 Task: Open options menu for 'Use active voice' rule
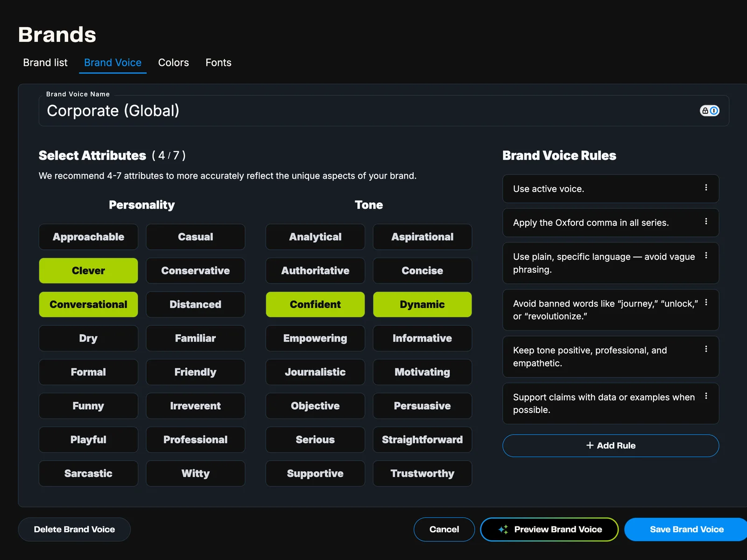(706, 188)
